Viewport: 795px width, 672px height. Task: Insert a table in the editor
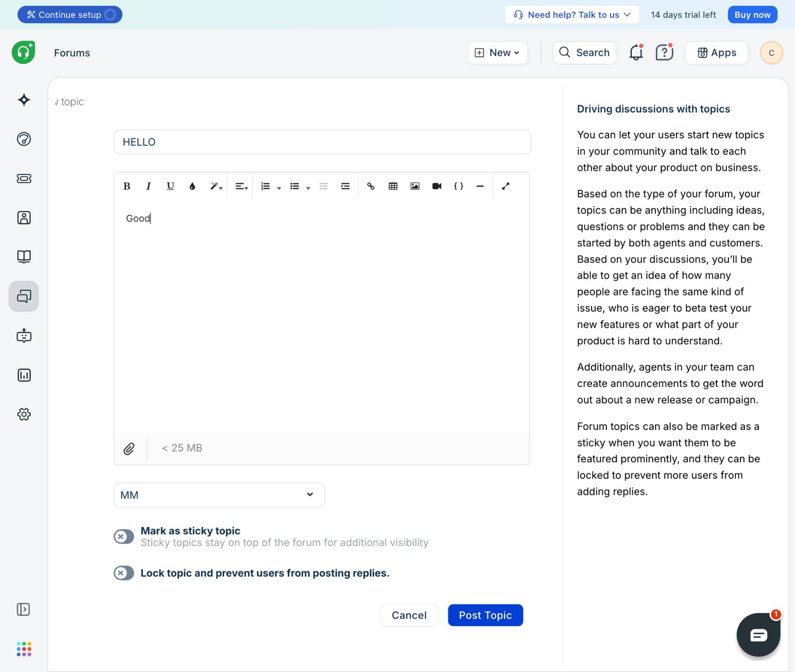(393, 186)
